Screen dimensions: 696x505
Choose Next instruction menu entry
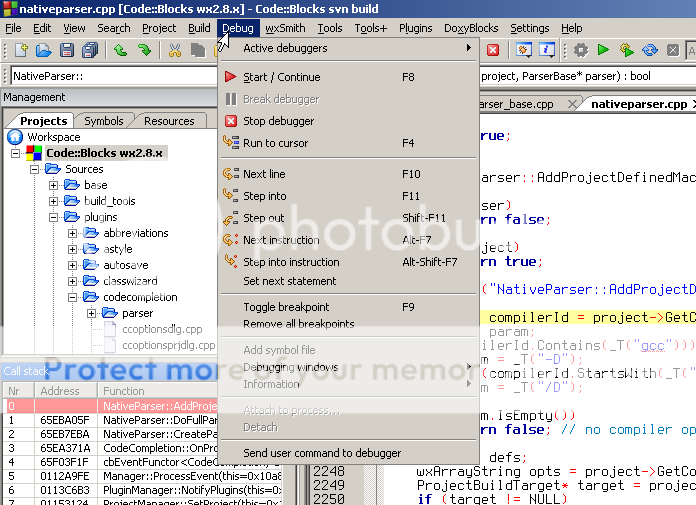349,240
